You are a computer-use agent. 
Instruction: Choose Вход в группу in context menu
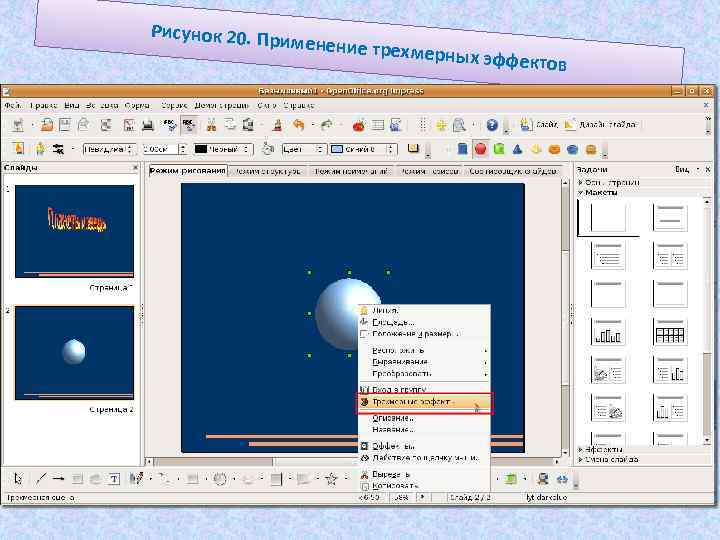click(425, 389)
